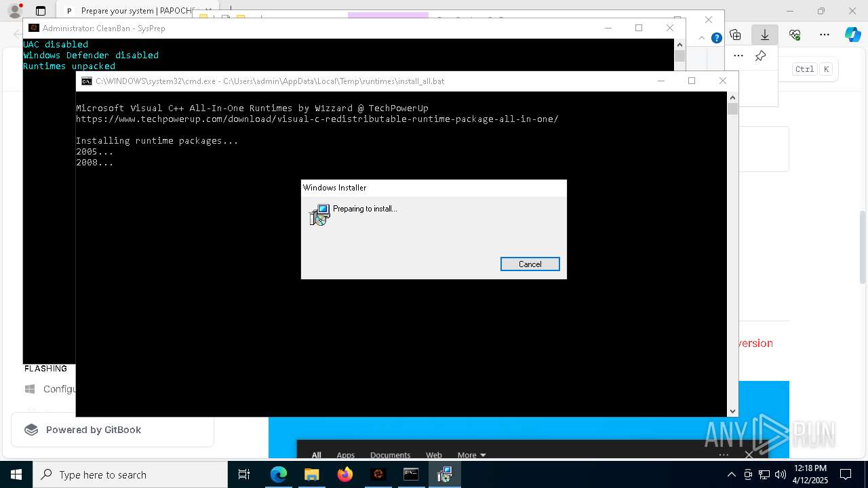Open Configure sidebar page with Windows icon

(x=51, y=389)
